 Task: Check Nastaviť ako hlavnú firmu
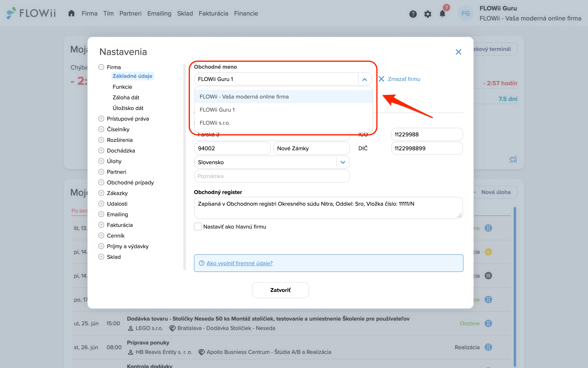point(198,227)
